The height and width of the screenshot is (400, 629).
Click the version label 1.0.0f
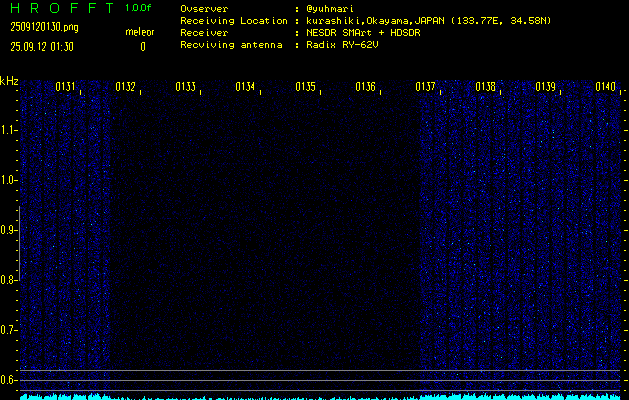pos(138,8)
